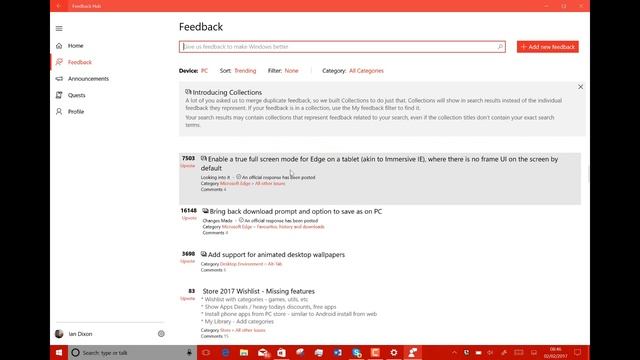The width and height of the screenshot is (640, 360).
Task: Click the Introducing Collections heading
Action: coord(227,92)
